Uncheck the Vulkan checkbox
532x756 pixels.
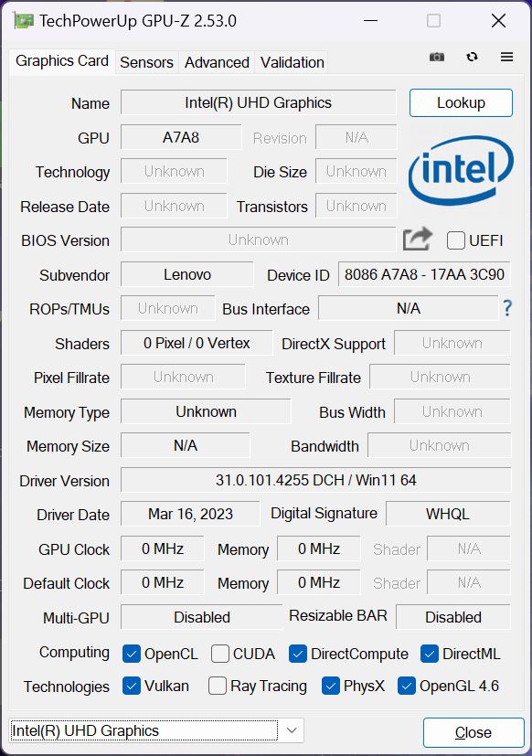(x=132, y=686)
